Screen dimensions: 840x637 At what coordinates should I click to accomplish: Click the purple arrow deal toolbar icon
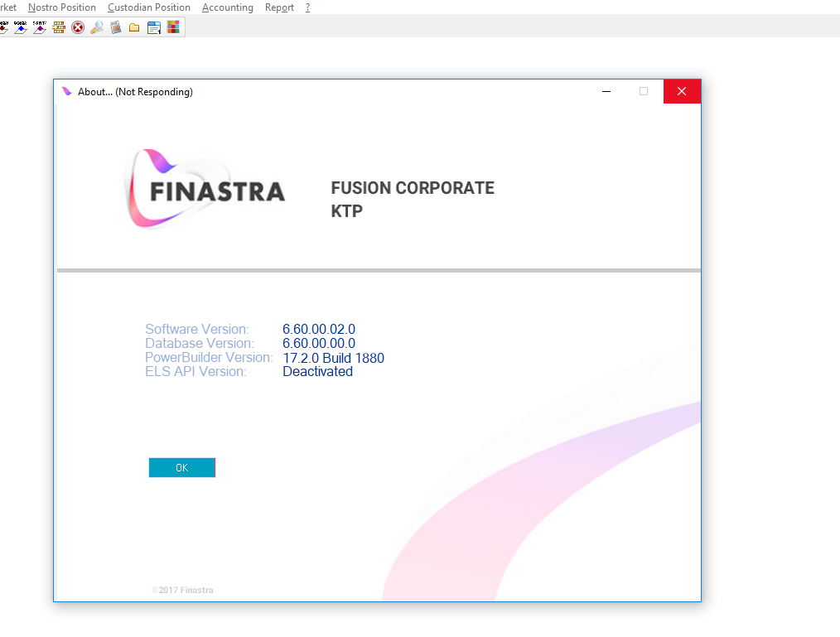pos(40,27)
